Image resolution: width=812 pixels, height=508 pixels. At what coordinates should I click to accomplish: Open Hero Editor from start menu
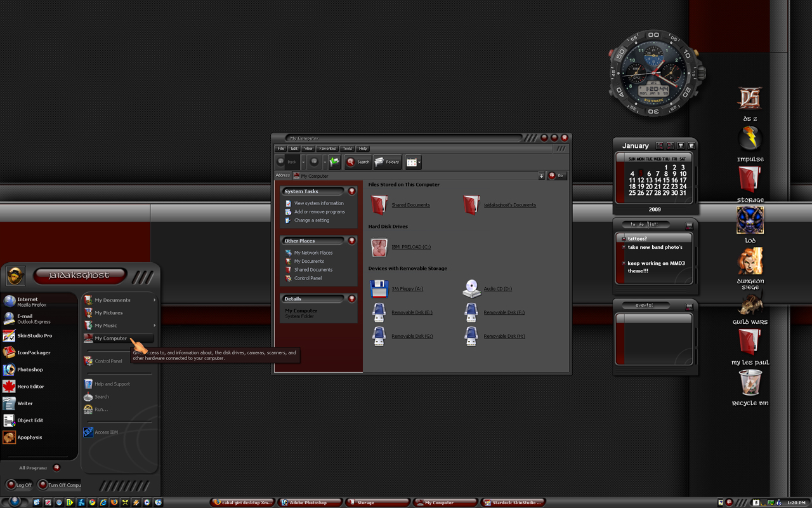tap(23, 386)
